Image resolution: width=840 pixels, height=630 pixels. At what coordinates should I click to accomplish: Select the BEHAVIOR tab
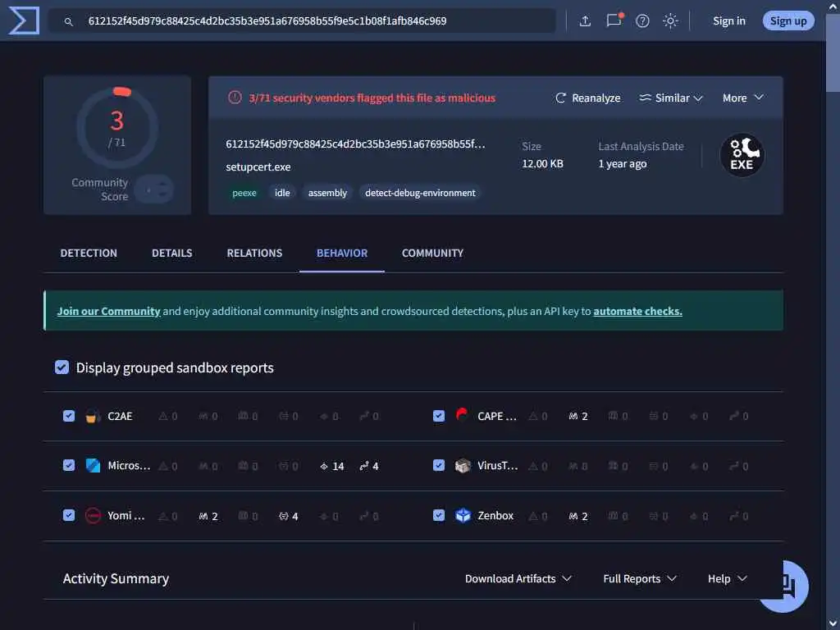(x=342, y=253)
